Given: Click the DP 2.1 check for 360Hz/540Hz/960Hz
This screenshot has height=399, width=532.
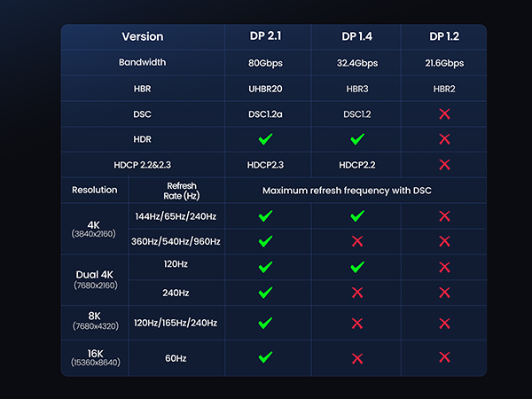Looking at the screenshot, I should coord(265,241).
